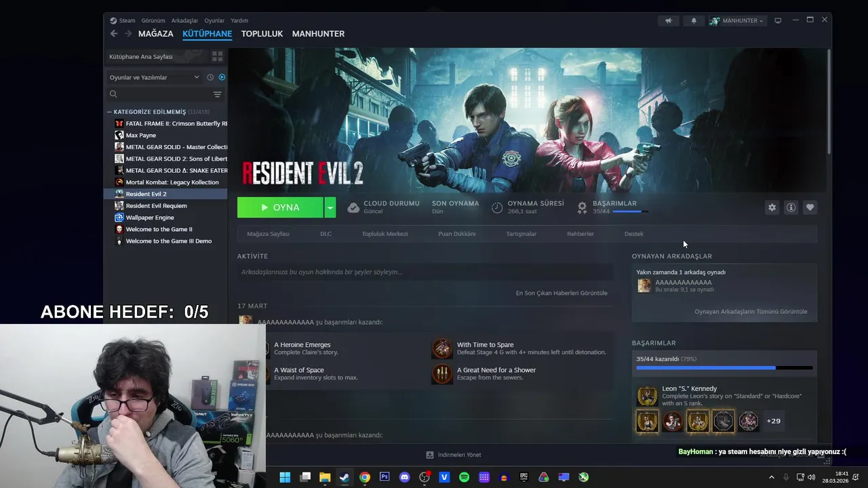Click Oynayan Arkadaşların Tümünü Görüntüle

(x=751, y=312)
